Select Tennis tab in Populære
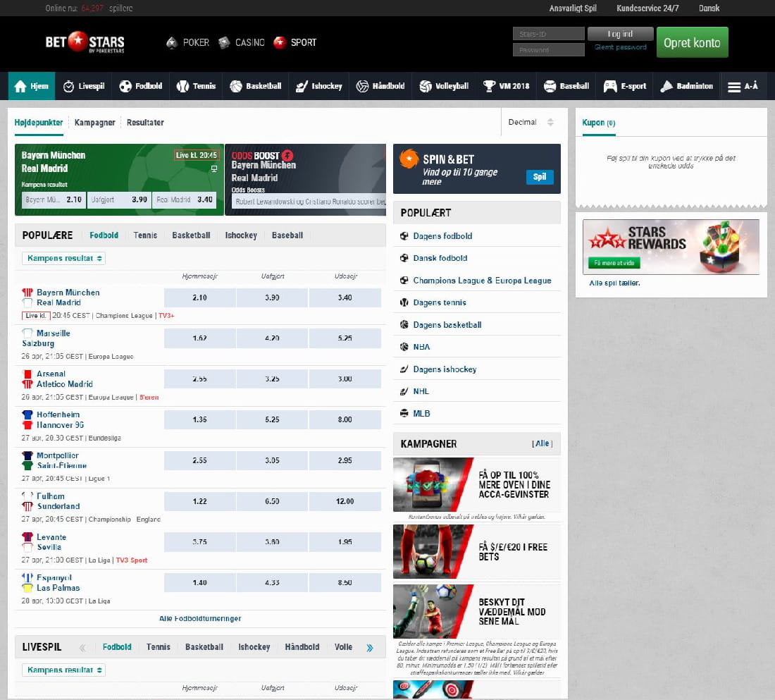 [x=145, y=235]
